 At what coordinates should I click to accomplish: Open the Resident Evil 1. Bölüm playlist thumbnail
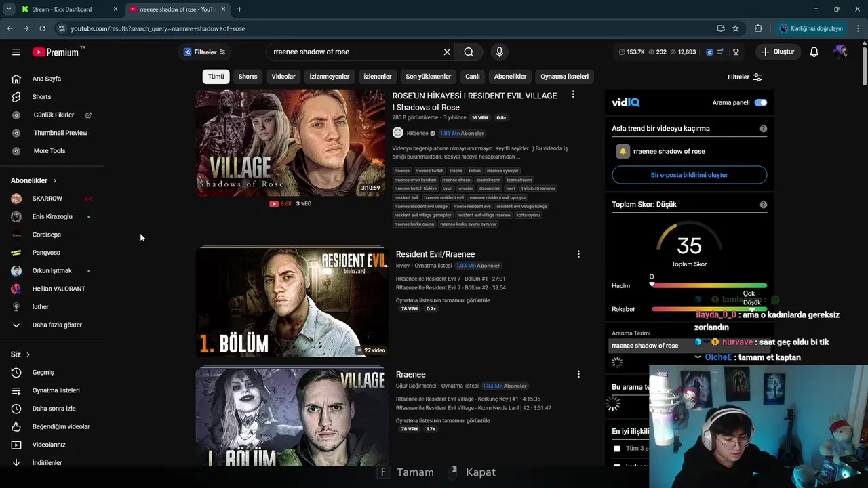292,302
